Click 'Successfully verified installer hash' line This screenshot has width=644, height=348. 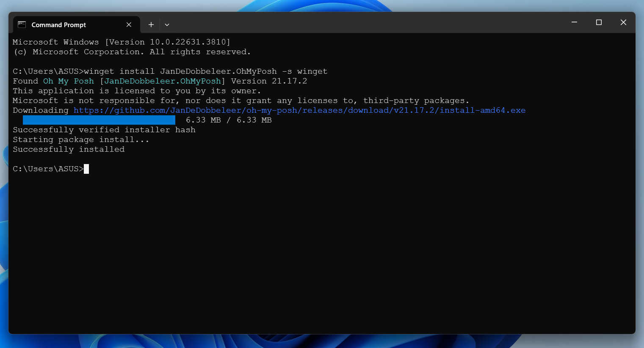[104, 130]
